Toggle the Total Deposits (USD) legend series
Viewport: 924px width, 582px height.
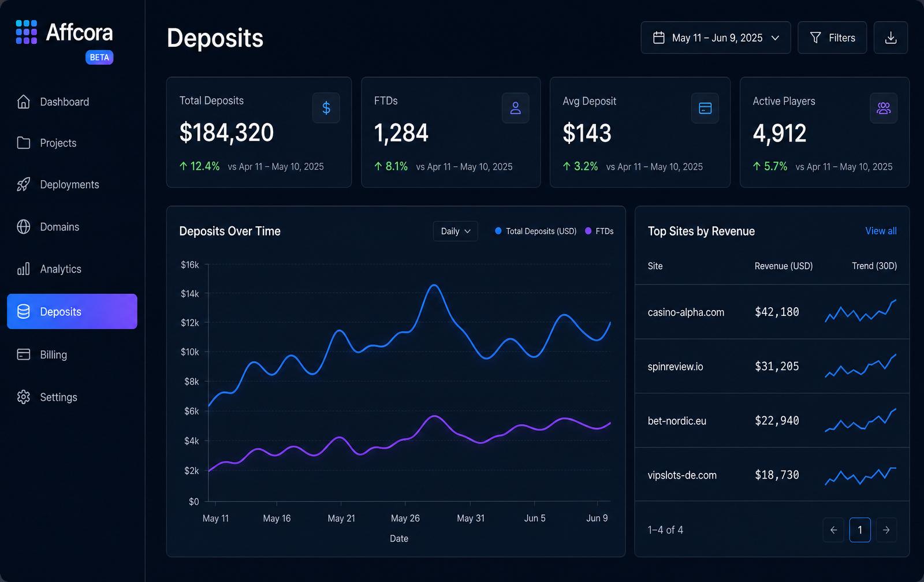535,231
